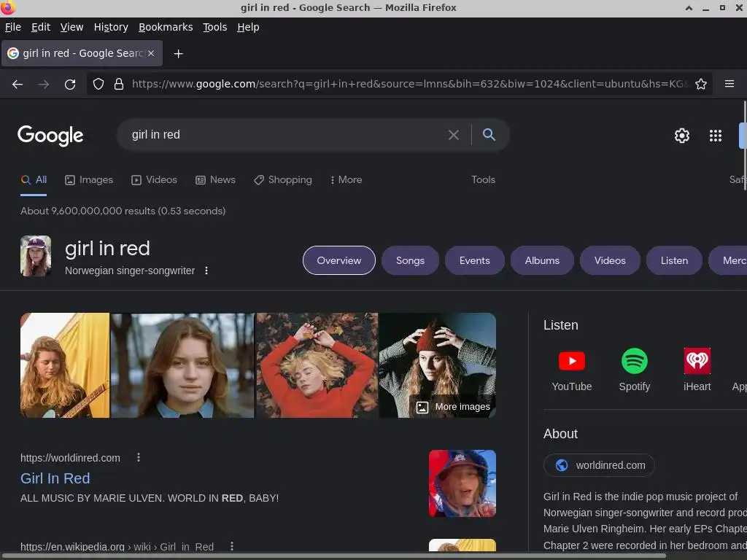Switch to the News search tab
The image size is (747, 560).
click(215, 180)
